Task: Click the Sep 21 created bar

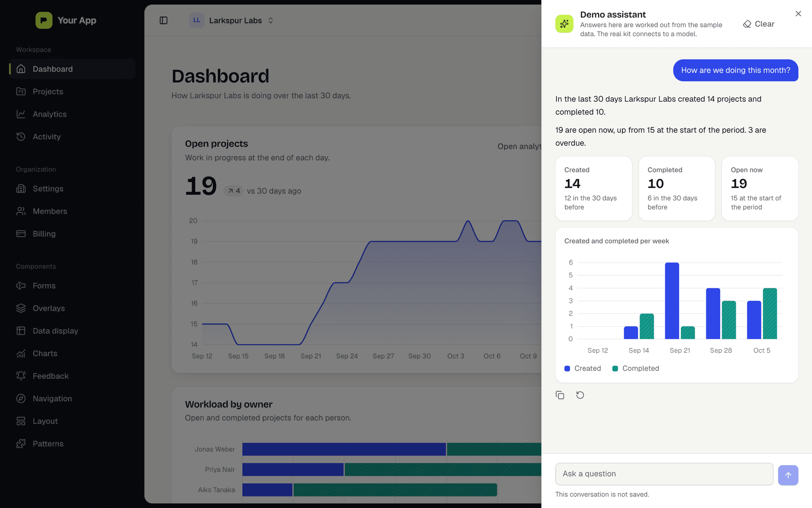Action: tap(672, 301)
